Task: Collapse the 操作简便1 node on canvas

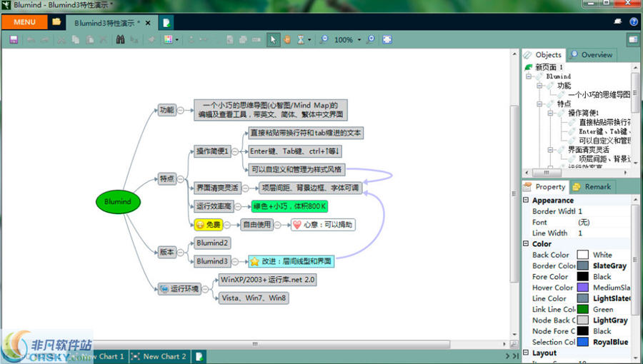Action: click(x=235, y=151)
